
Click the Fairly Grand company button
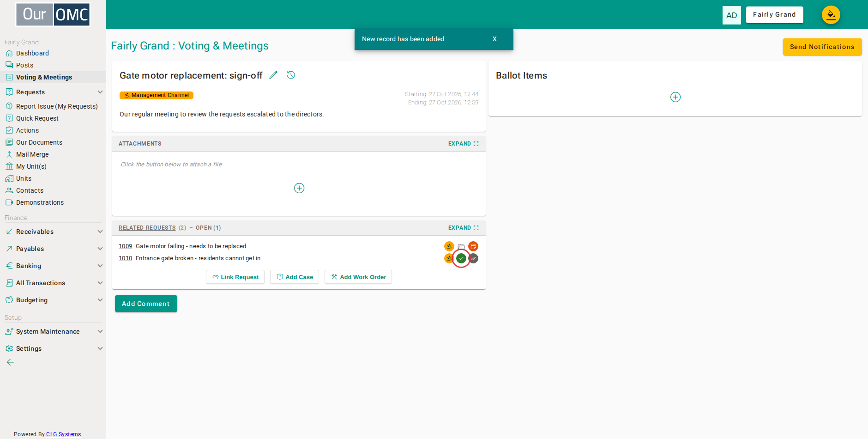click(775, 15)
